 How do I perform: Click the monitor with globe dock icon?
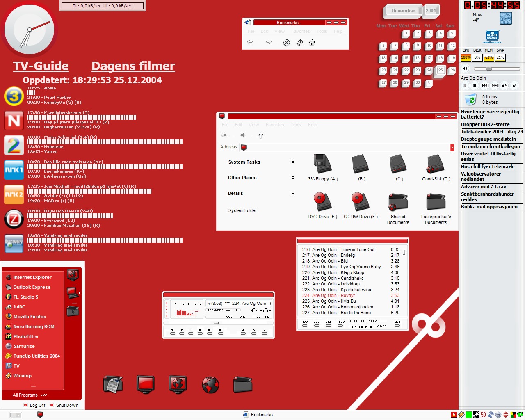(x=178, y=385)
